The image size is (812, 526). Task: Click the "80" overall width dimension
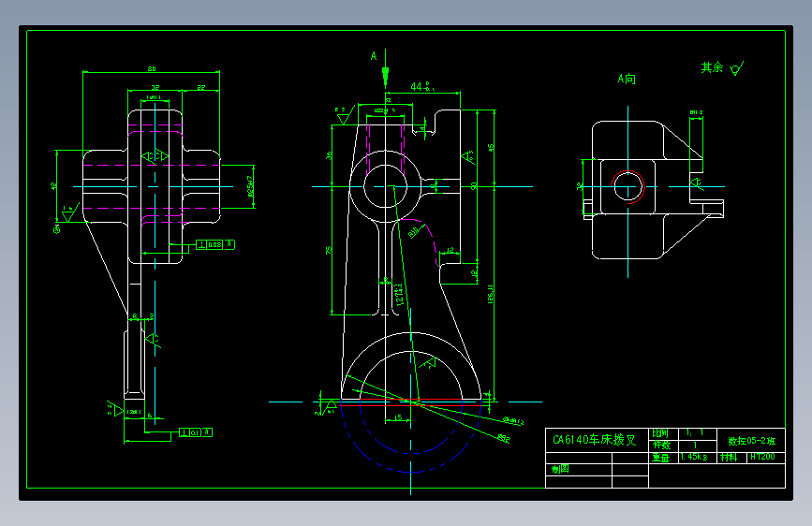(151, 68)
